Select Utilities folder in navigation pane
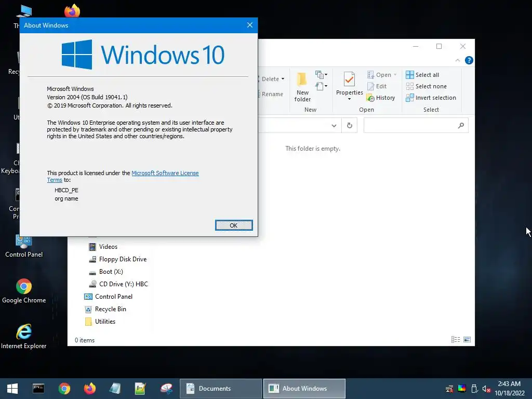The image size is (532, 399). pyautogui.click(x=100, y=321)
